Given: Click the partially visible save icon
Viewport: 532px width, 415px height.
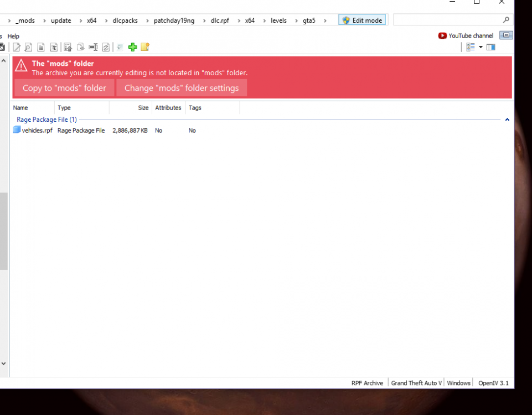Looking at the screenshot, I should [x=2, y=47].
